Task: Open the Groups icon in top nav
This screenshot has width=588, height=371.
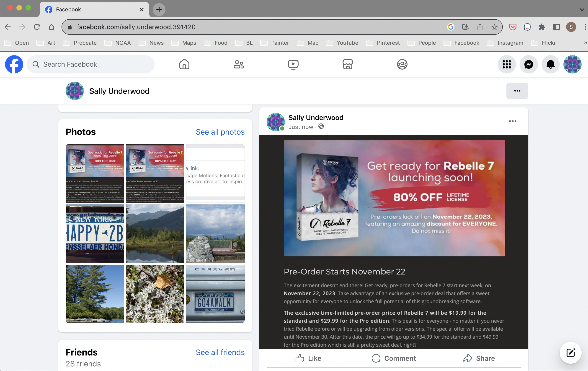Action: pos(402,64)
